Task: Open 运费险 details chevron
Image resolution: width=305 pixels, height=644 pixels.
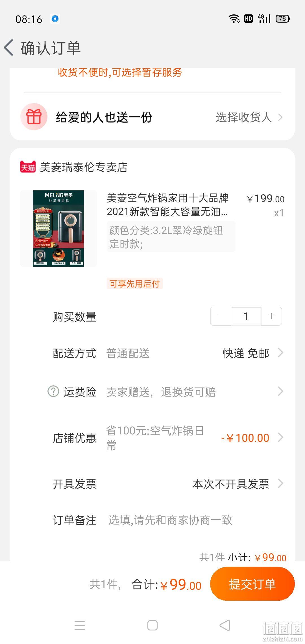Action: [280, 391]
